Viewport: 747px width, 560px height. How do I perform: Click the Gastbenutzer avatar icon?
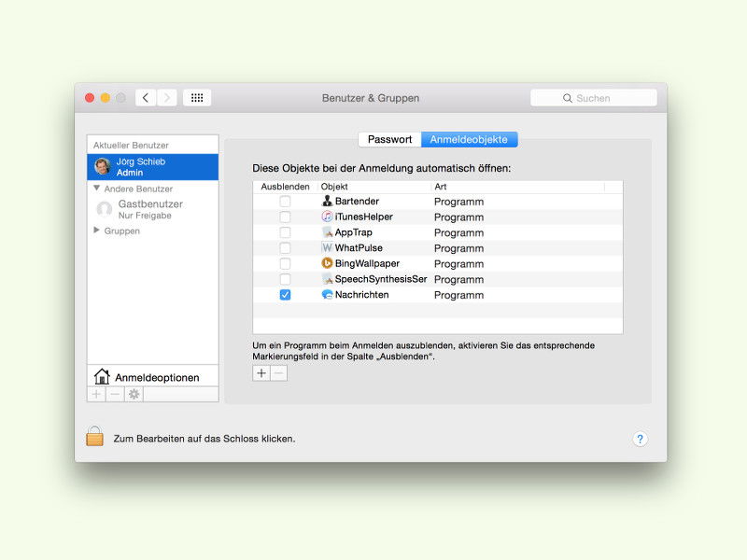(104, 209)
